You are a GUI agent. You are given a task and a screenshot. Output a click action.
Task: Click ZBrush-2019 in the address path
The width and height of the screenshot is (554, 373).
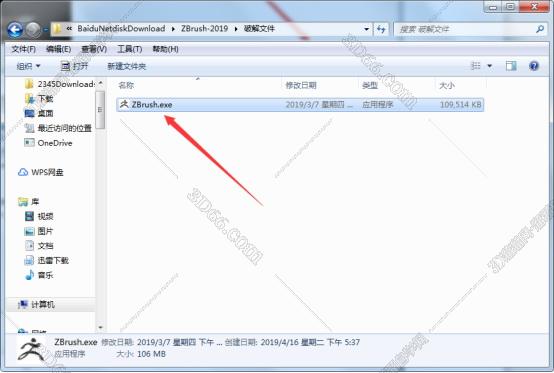tap(204, 29)
